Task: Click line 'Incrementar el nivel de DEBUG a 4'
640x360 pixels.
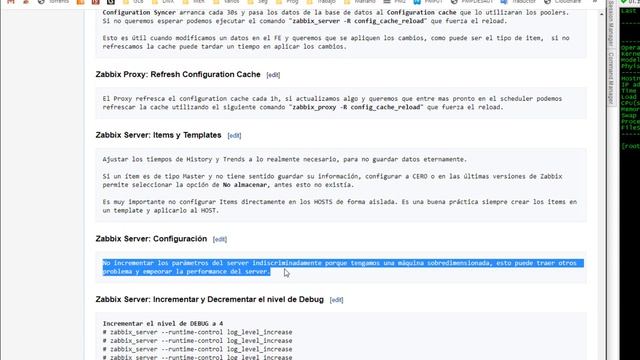Action: click(163, 323)
